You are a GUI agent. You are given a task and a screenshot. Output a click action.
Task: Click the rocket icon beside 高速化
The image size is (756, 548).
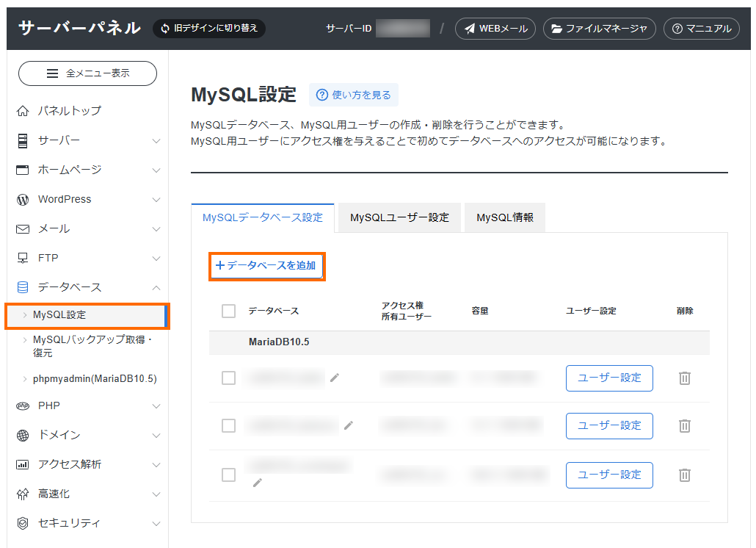tap(23, 494)
